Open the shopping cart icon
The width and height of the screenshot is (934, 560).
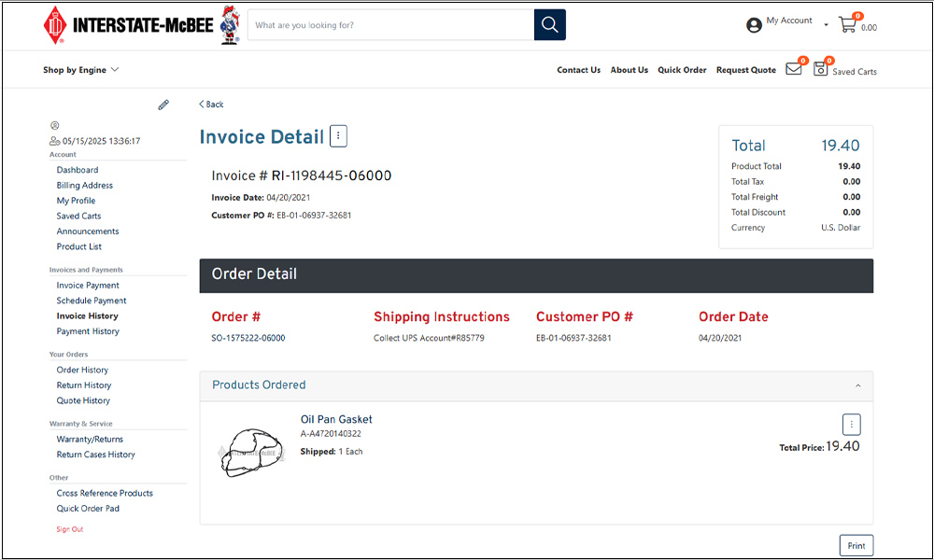tap(847, 25)
